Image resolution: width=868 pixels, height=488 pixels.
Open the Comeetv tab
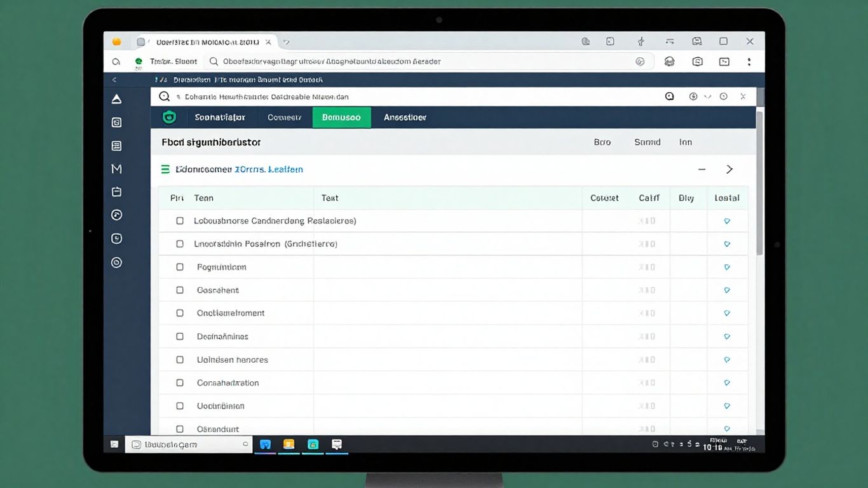[284, 118]
